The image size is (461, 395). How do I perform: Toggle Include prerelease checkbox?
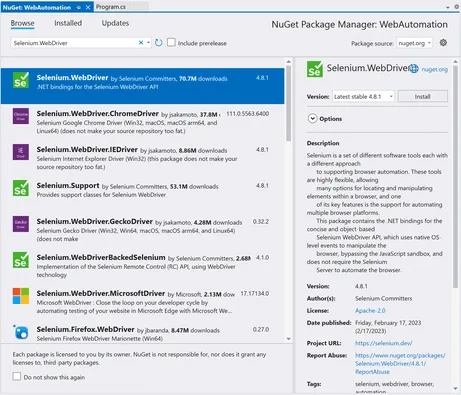[x=171, y=43]
